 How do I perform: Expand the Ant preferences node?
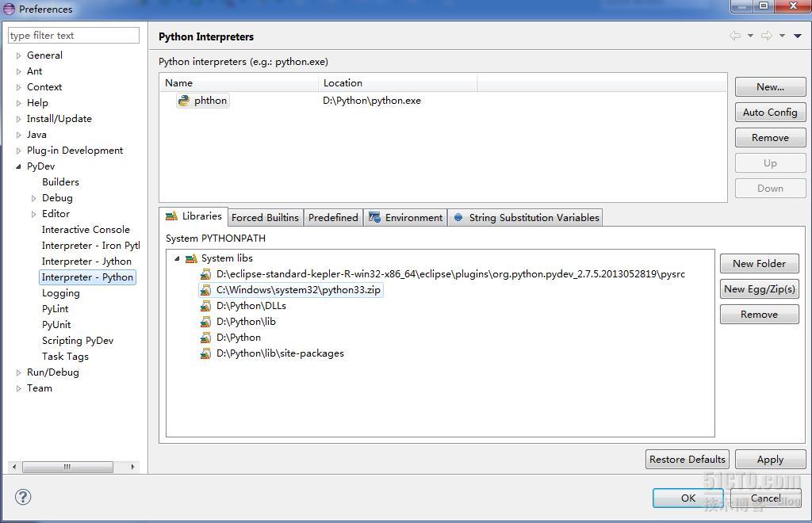[19, 71]
